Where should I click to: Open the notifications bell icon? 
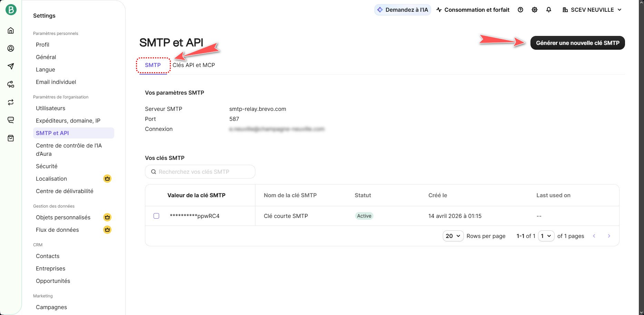[x=549, y=10]
